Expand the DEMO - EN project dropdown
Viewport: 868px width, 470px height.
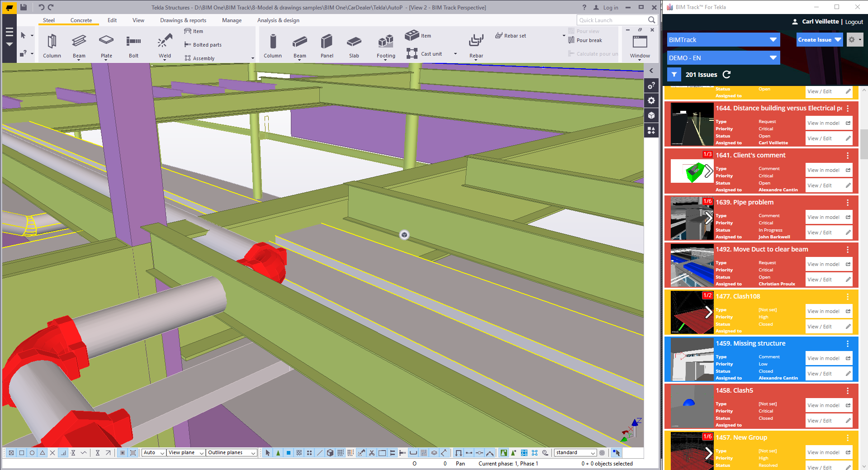pos(723,58)
